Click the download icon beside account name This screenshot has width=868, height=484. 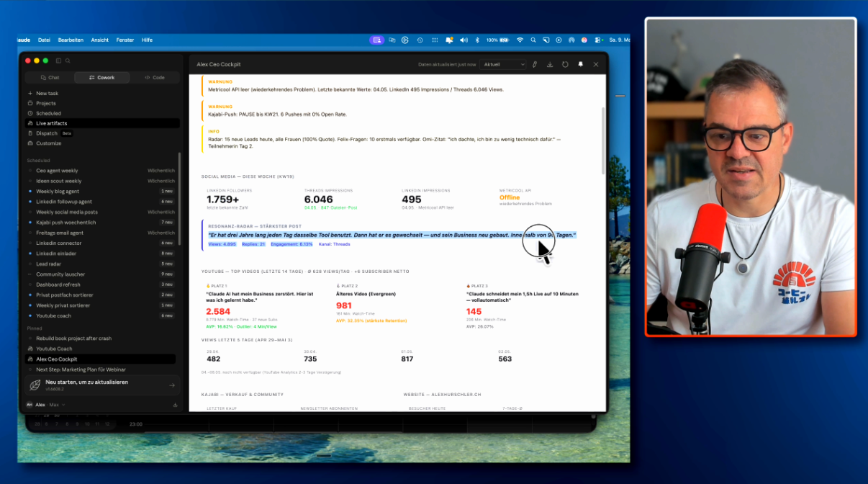(x=175, y=405)
